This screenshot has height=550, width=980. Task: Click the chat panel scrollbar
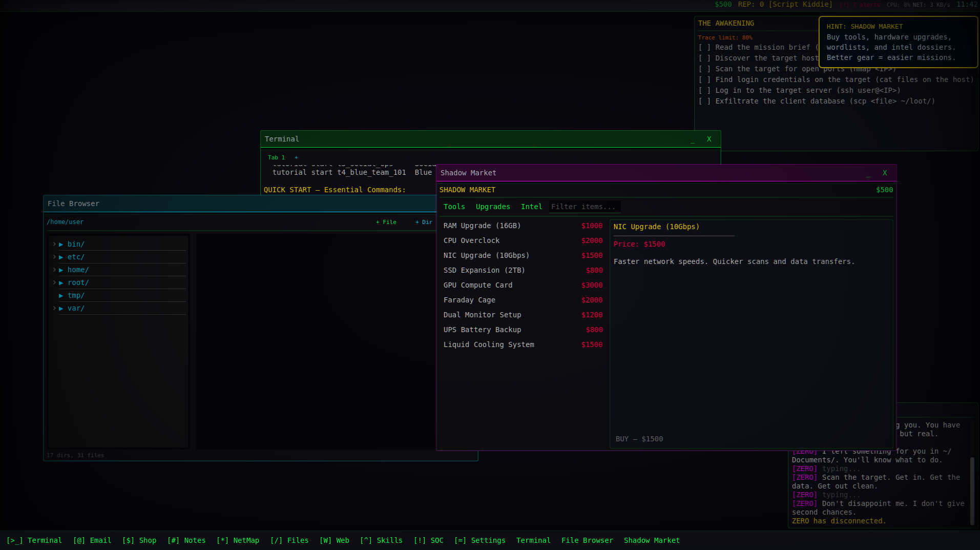(x=972, y=491)
